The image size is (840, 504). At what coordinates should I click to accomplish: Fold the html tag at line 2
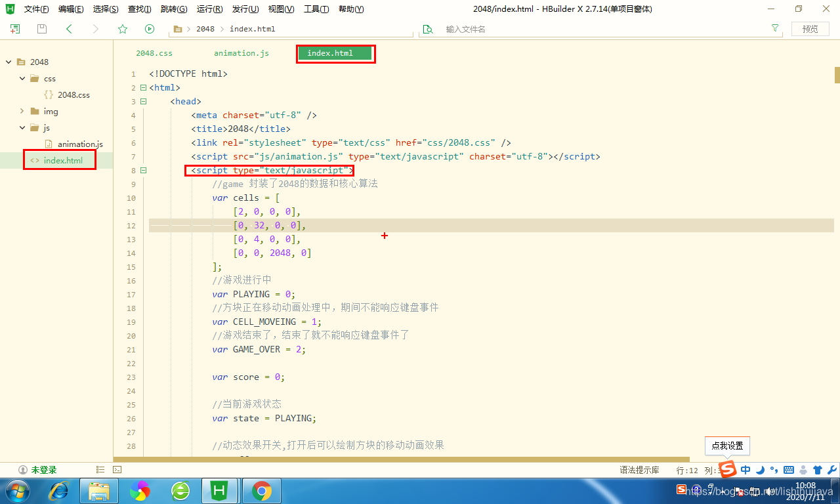coord(143,88)
